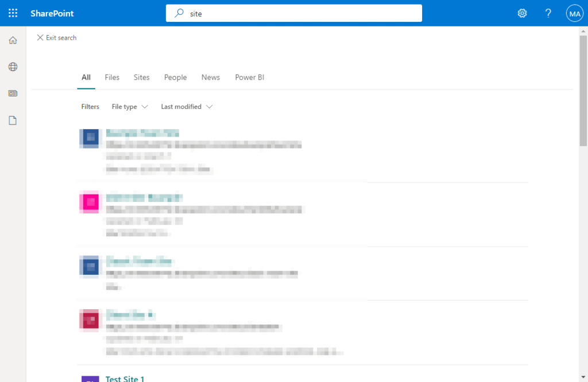Viewport: 588px width, 382px height.
Task: Click the crimson site icon of fourth result
Action: [x=89, y=319]
